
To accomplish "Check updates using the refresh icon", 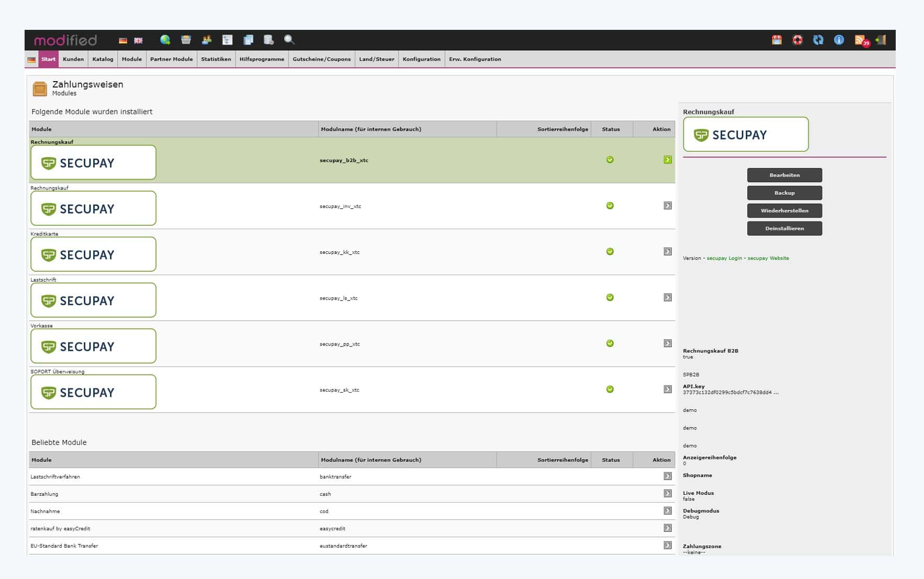I will [817, 40].
